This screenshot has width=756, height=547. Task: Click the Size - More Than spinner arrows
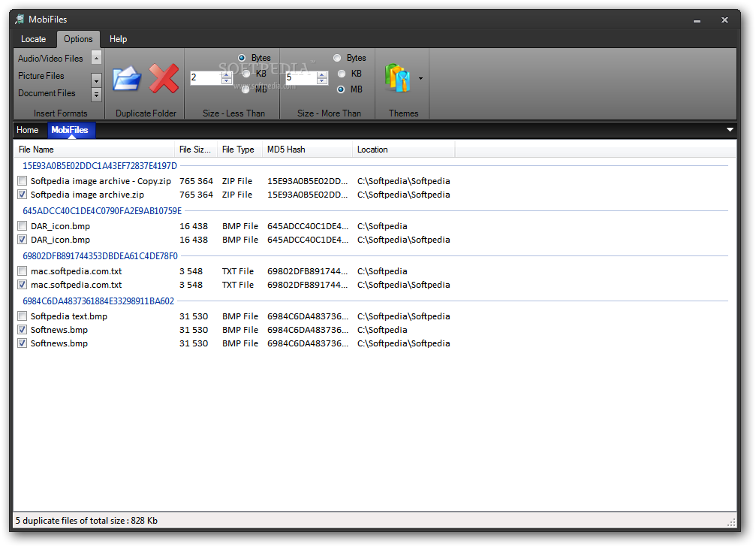[x=322, y=77]
